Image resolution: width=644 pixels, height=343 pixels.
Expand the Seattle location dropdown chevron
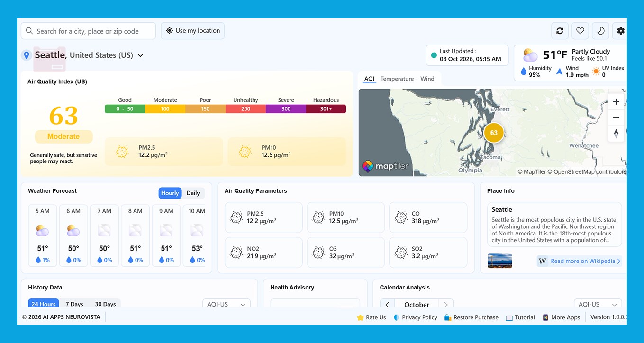click(140, 55)
